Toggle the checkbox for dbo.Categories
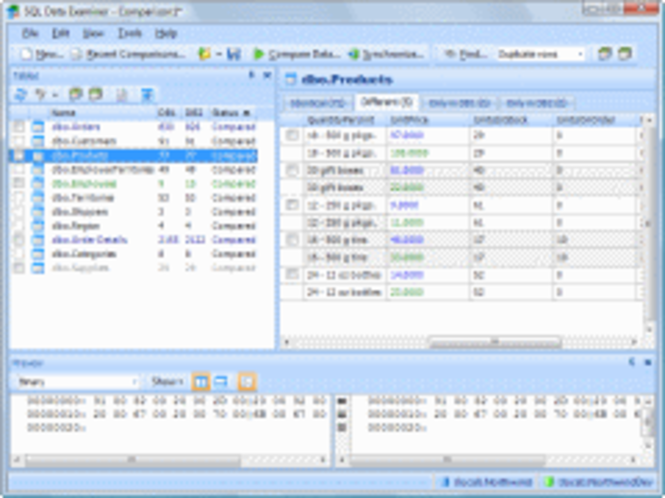 tap(19, 254)
